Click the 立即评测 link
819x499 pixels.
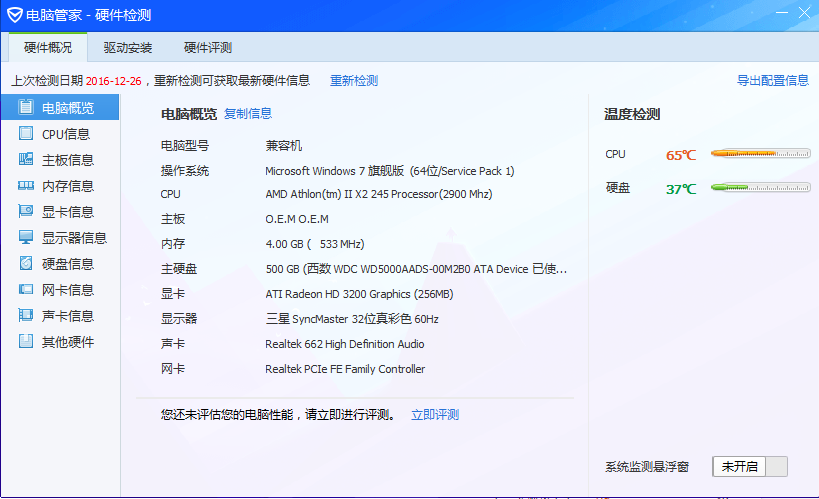(x=435, y=415)
